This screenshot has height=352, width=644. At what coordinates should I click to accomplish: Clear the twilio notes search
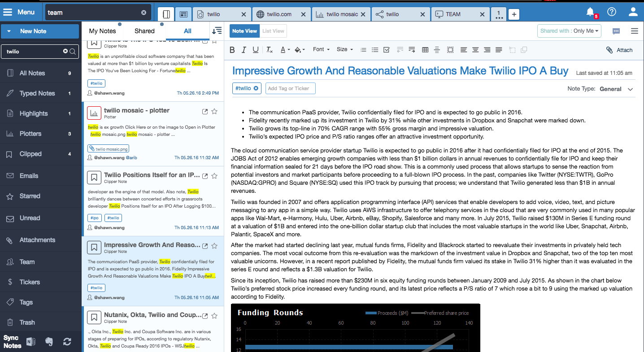pyautogui.click(x=65, y=52)
